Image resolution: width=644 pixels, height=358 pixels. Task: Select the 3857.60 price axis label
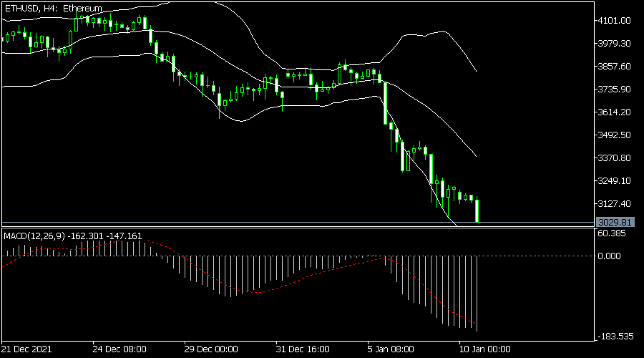click(x=614, y=66)
